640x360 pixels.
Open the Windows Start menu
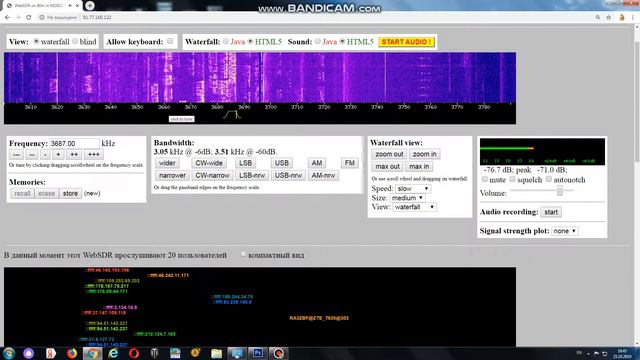9,353
